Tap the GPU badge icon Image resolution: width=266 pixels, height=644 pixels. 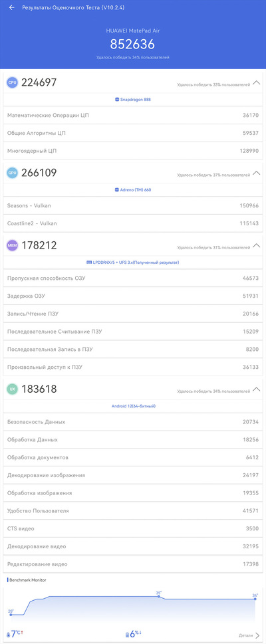tap(13, 173)
